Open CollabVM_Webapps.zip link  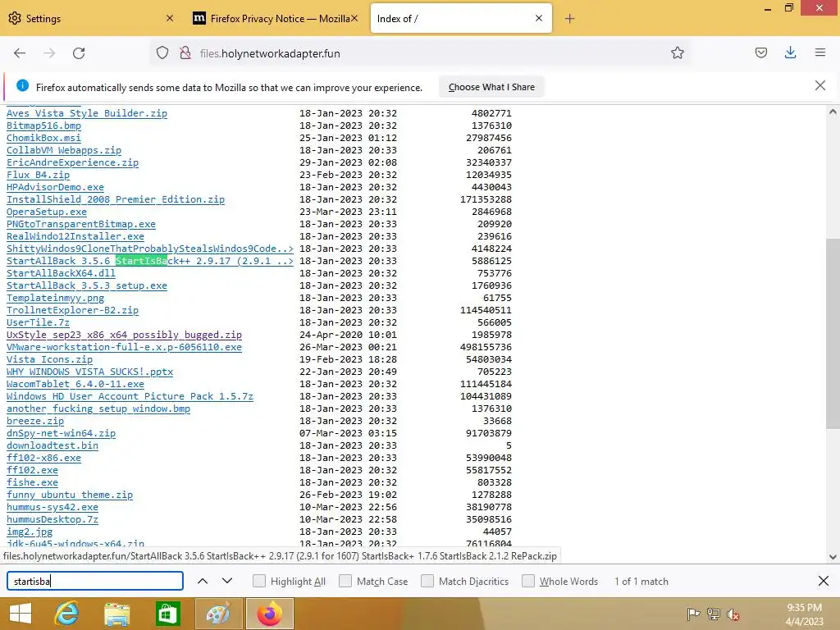(x=64, y=150)
